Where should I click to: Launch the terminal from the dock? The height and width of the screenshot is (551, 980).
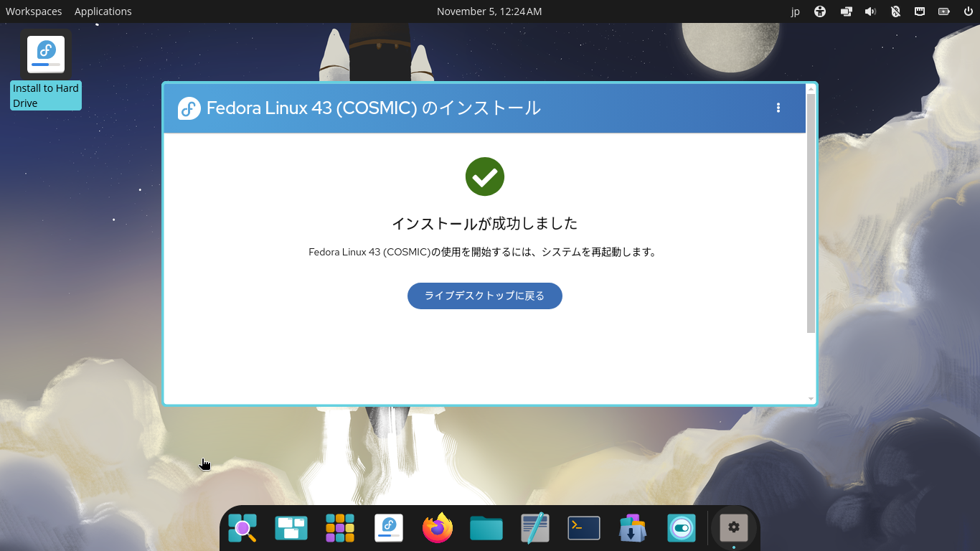click(x=584, y=528)
